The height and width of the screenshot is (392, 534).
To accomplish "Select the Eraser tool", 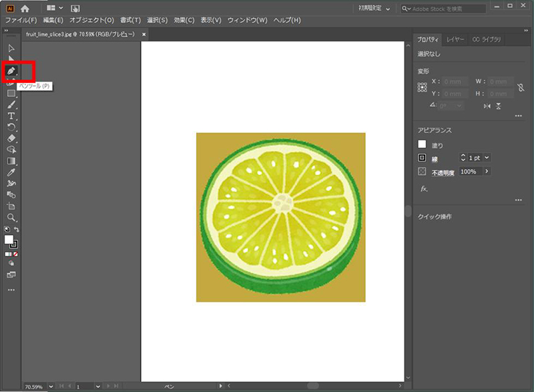I will [11, 138].
